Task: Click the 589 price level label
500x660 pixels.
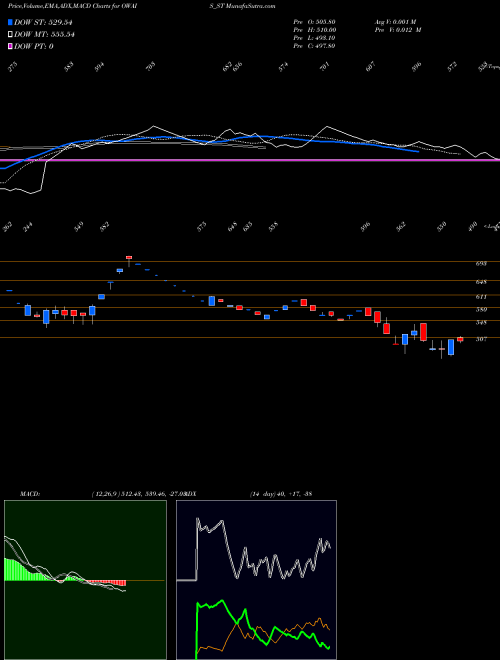Action: point(481,310)
